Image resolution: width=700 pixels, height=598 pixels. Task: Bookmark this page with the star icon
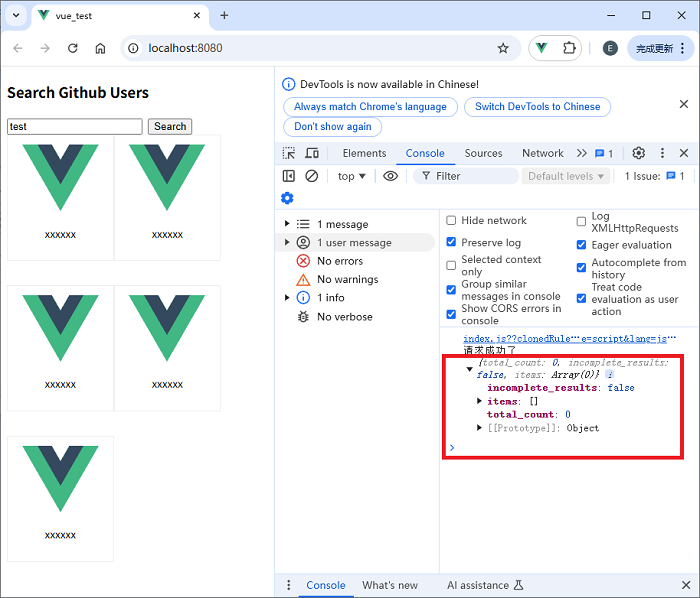pos(503,48)
